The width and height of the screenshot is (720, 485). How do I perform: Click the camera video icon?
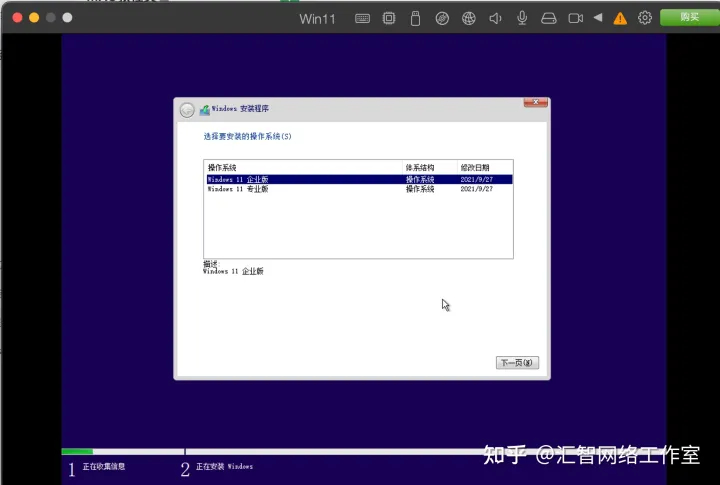[575, 18]
